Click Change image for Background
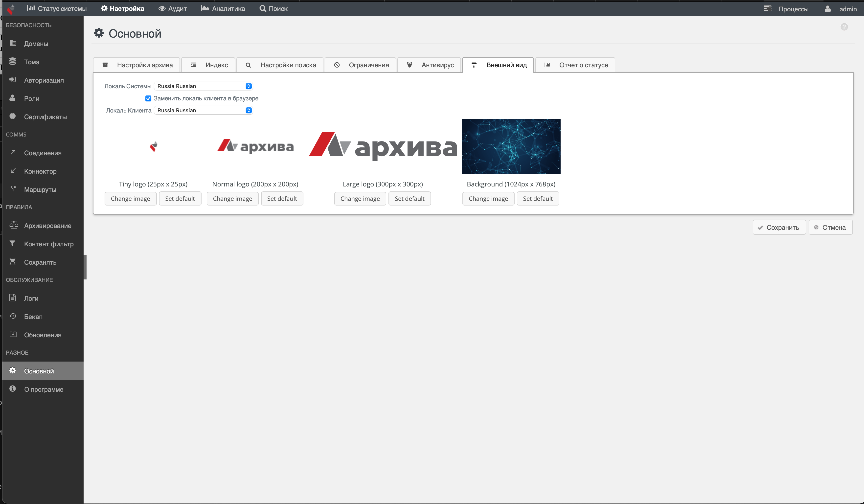Screen dimensions: 864x504 point(489,199)
